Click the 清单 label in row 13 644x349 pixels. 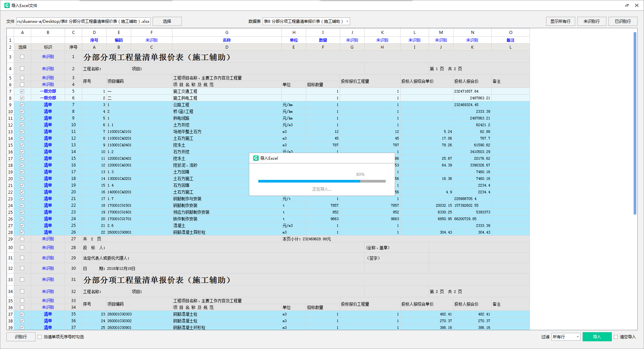click(x=48, y=132)
